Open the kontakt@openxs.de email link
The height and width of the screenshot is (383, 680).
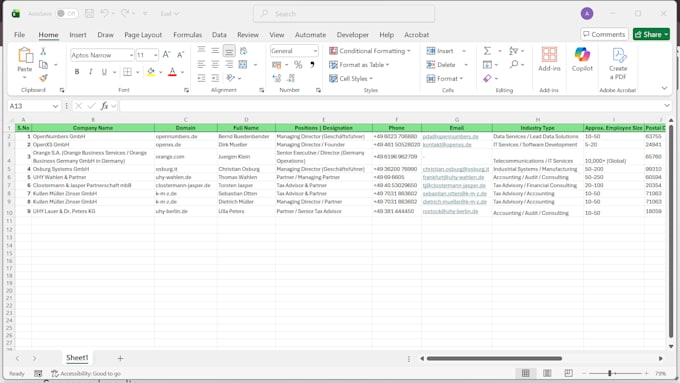[447, 144]
